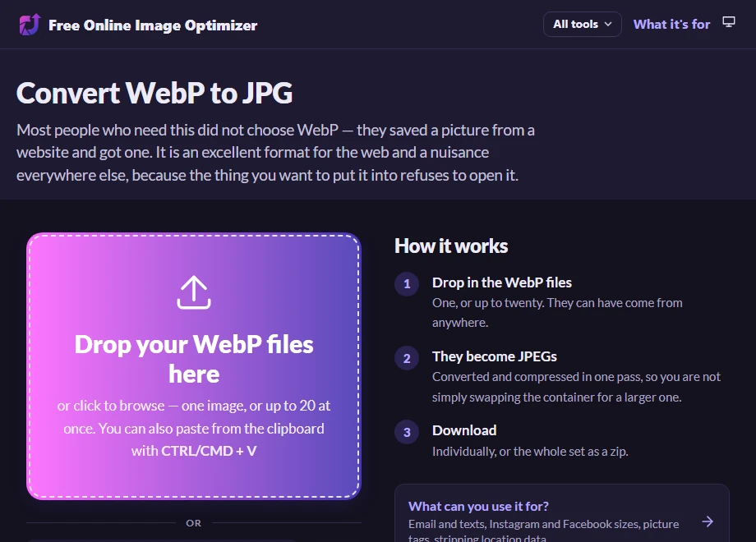Click 'Individually, or the whole set as a zip.'
Viewport: 756px width, 542px height.
point(530,452)
